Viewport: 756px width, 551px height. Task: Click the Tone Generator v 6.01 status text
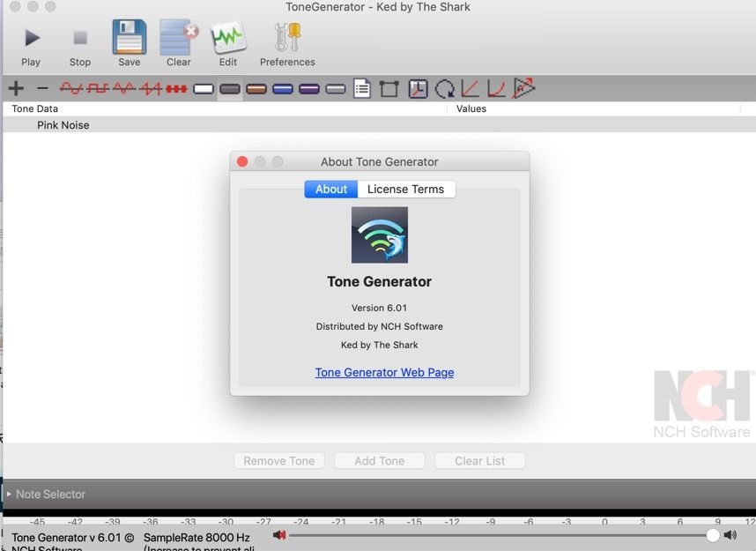pyautogui.click(x=73, y=538)
